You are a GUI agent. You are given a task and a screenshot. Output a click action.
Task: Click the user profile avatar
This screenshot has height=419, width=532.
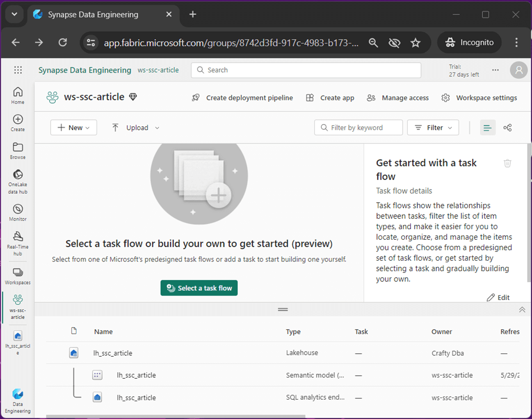tap(518, 70)
